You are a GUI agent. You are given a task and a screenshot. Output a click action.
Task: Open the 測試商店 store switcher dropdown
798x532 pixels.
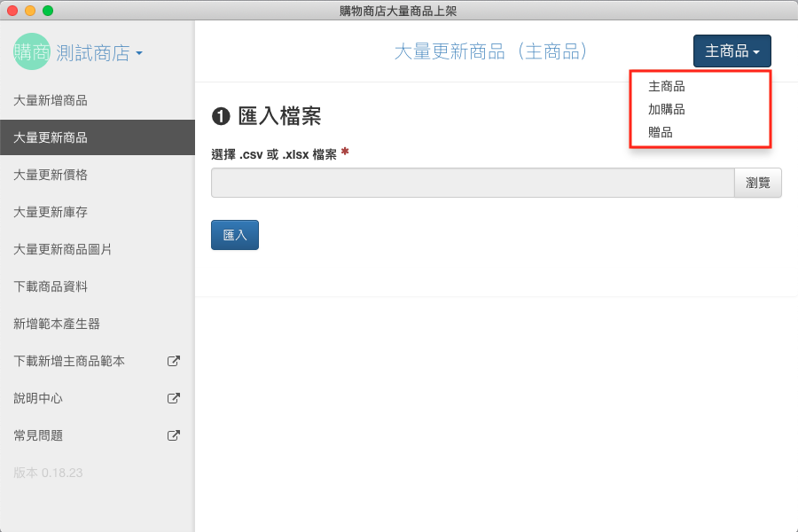(99, 53)
